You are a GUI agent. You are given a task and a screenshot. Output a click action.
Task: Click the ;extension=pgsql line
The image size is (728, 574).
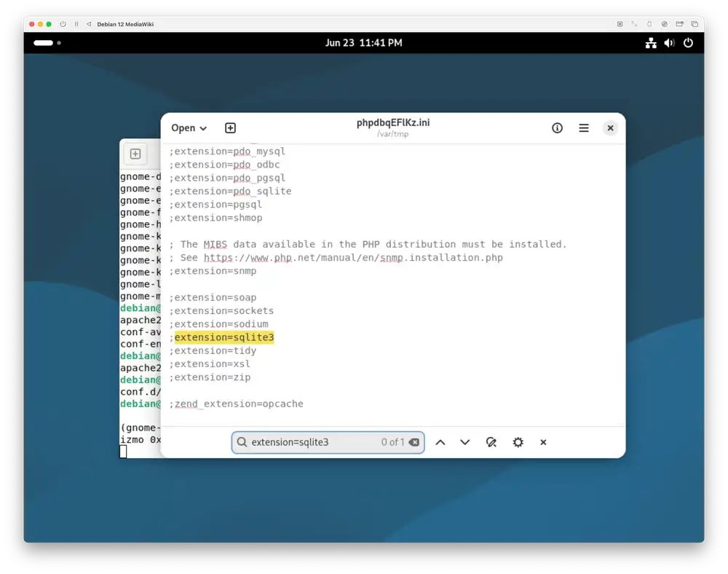(215, 205)
